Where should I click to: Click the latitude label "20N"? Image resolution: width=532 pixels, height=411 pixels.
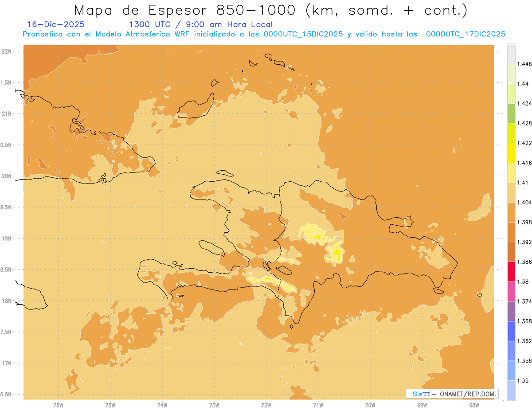point(8,176)
